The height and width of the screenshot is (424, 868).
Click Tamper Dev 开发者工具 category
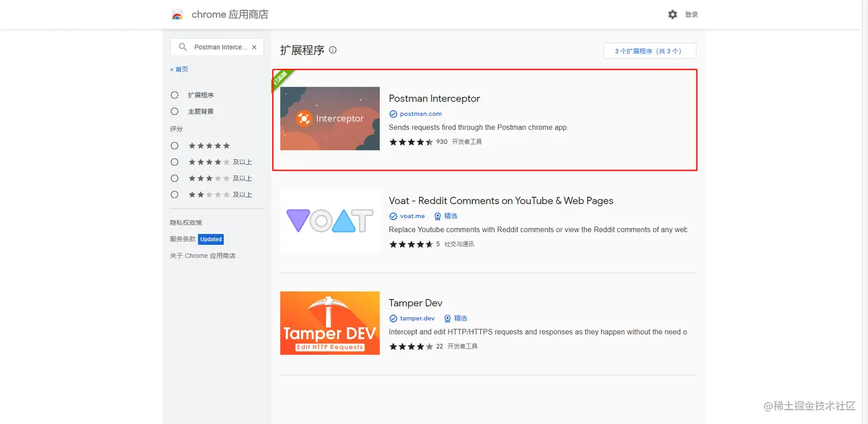coord(463,346)
